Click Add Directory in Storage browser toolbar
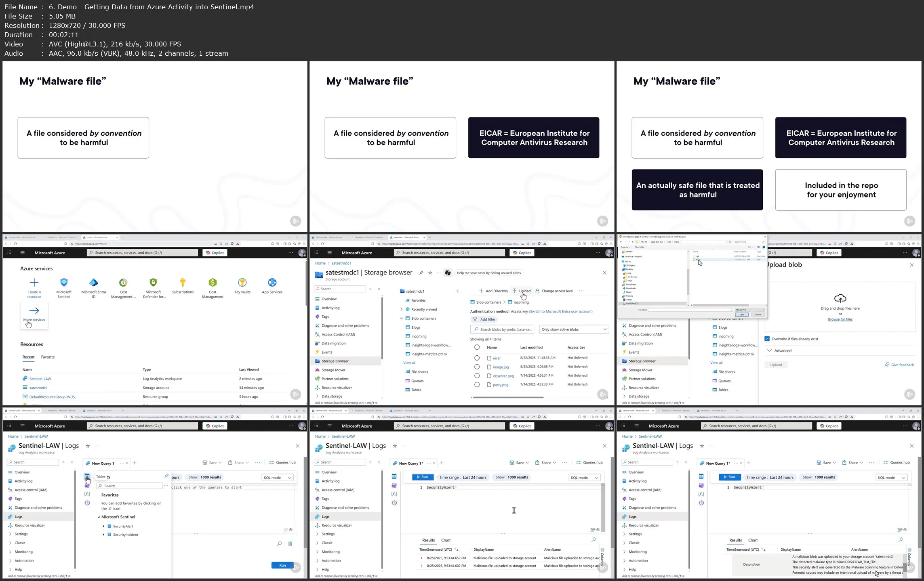Image resolution: width=924 pixels, height=581 pixels. coord(493,291)
